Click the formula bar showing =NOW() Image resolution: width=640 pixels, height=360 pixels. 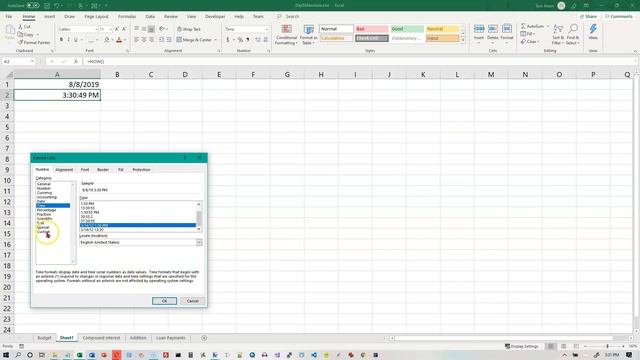pyautogui.click(x=359, y=61)
